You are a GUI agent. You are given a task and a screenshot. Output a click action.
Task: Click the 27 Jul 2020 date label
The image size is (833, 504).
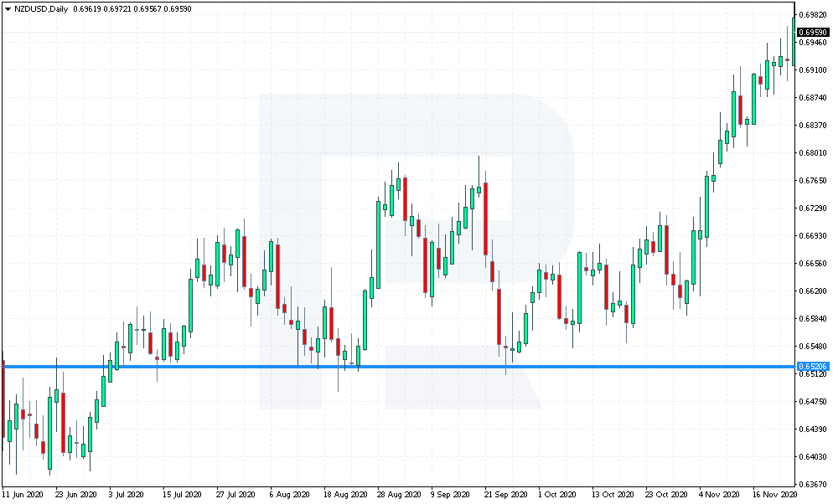tap(235, 495)
